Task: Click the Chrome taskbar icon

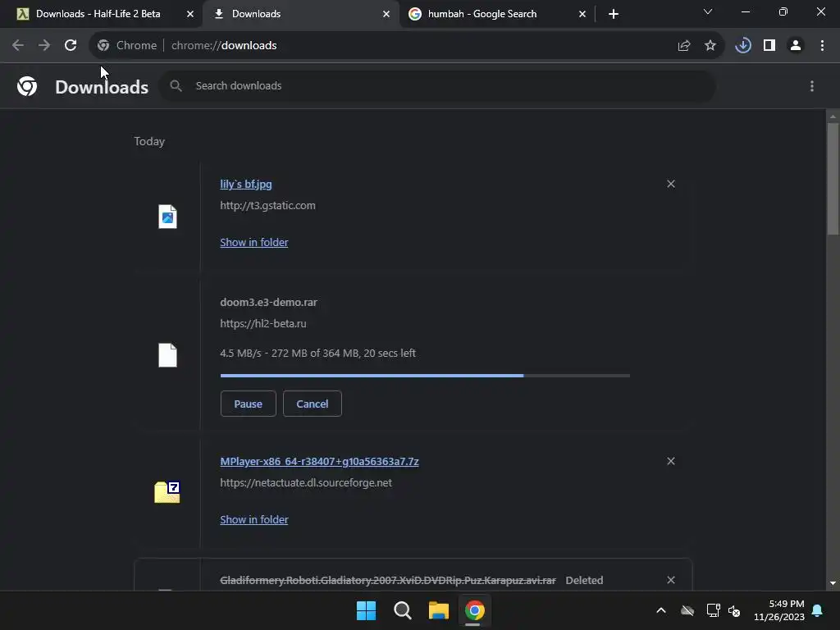Action: (x=475, y=610)
